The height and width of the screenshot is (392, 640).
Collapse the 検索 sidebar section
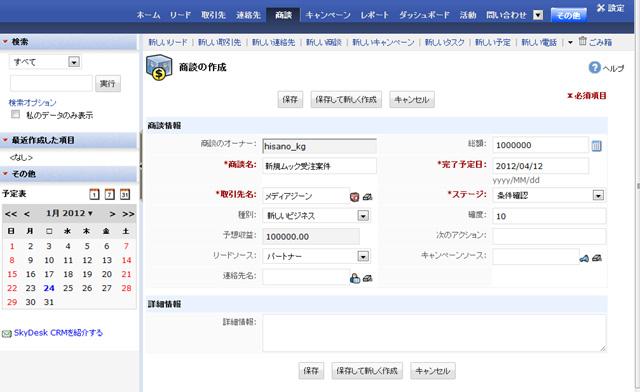coord(6,42)
